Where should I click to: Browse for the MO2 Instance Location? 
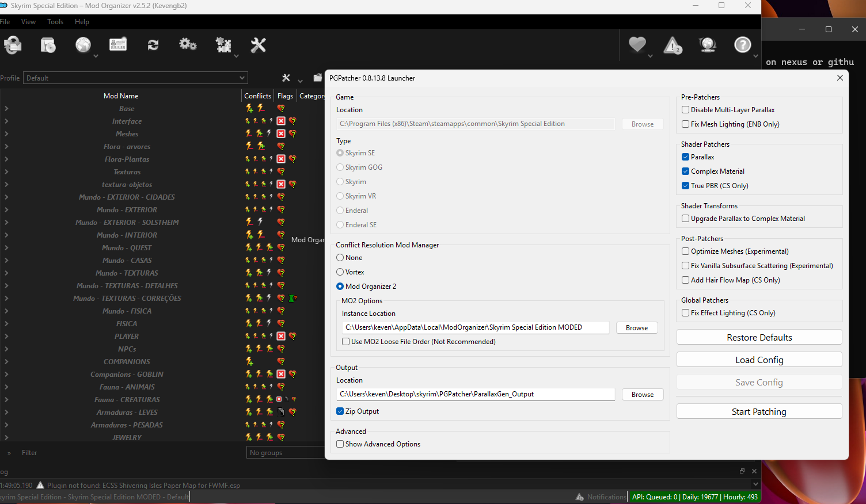coord(637,328)
